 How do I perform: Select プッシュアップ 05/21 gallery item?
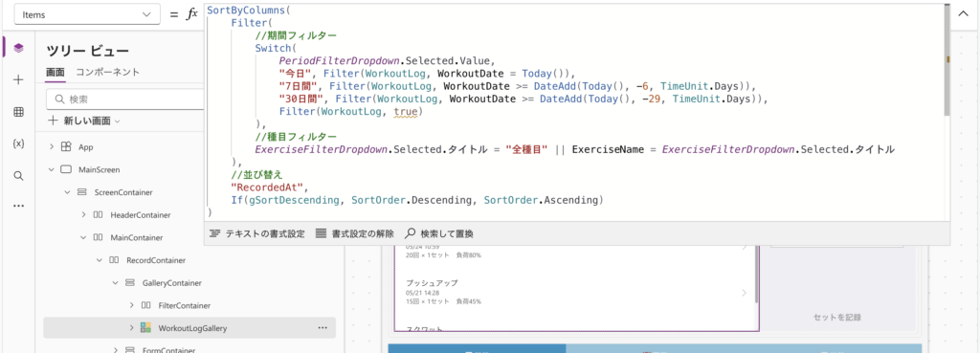pos(575,293)
